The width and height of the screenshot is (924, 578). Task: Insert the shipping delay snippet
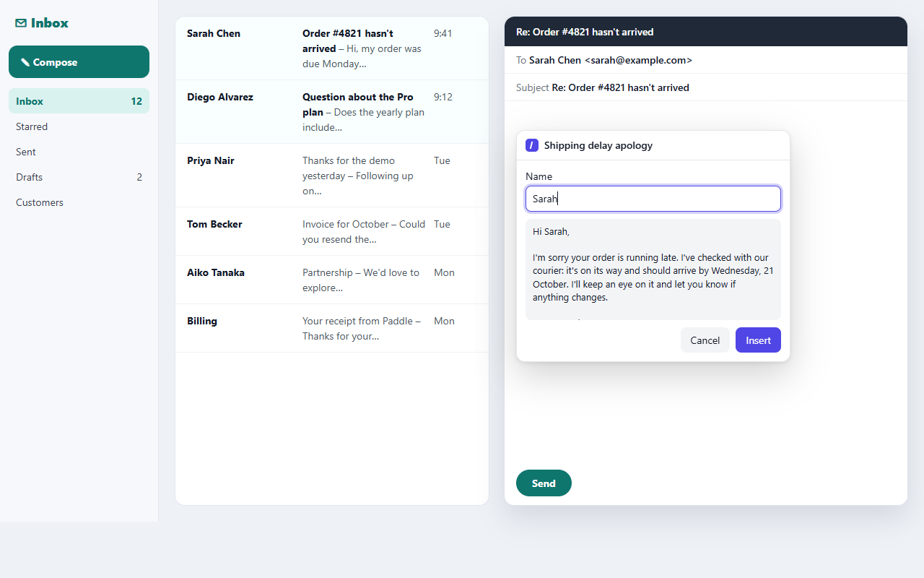point(758,340)
